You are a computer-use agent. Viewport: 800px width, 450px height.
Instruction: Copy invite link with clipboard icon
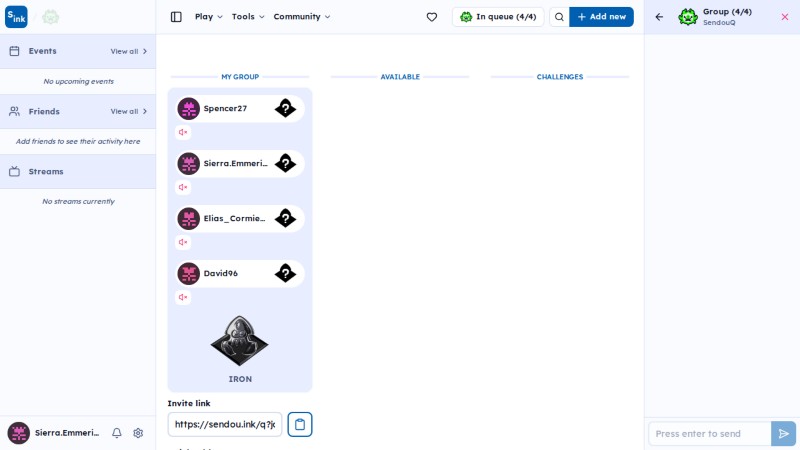pyautogui.click(x=299, y=424)
